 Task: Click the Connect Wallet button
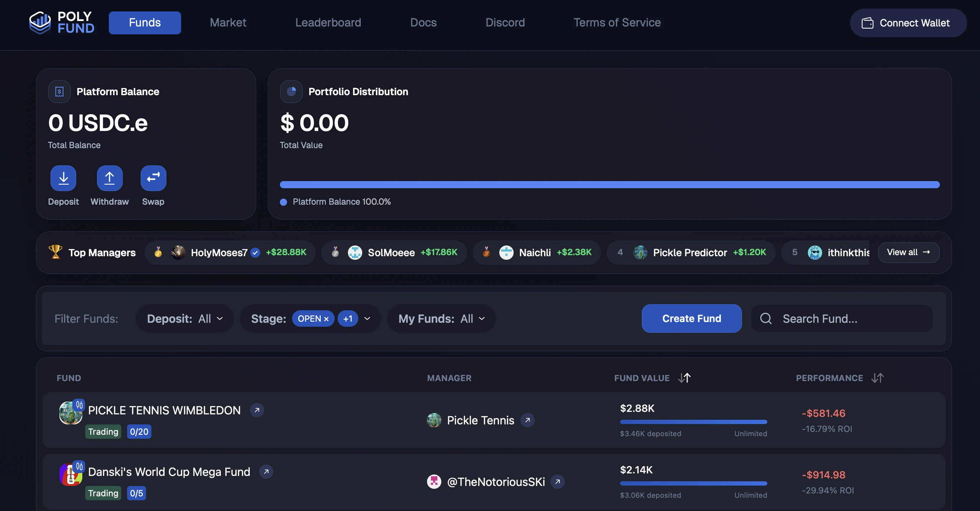[x=908, y=23]
